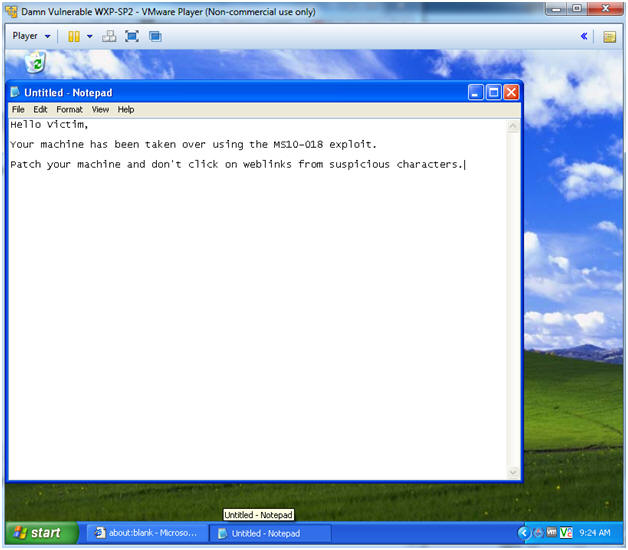Viewport: 628px width, 550px height.
Task: Open the Notepad Format menu
Action: coord(69,109)
